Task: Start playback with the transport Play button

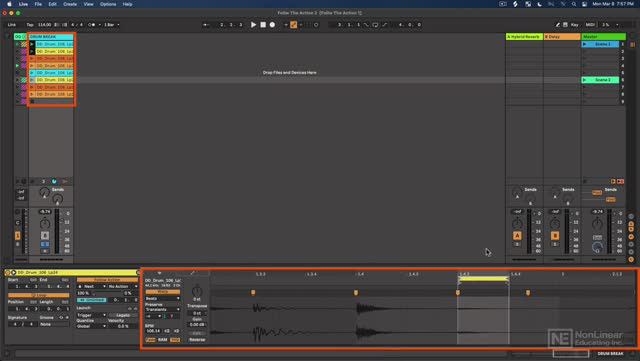Action: [253, 25]
